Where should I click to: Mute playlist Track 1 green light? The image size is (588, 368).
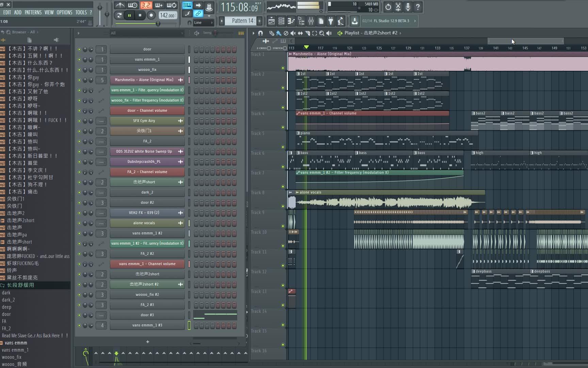pyautogui.click(x=283, y=68)
